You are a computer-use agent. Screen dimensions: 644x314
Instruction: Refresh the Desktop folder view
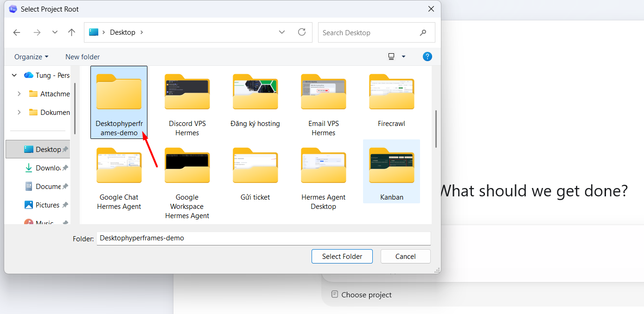click(x=302, y=32)
